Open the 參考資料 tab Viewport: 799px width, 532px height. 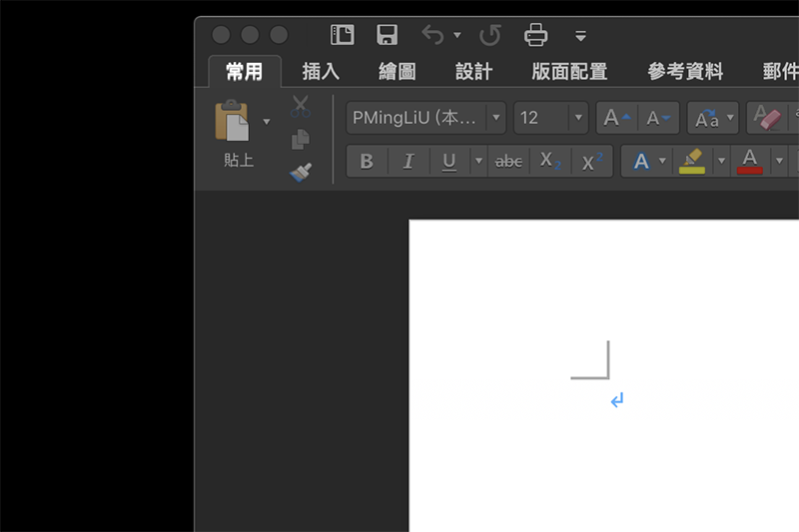coord(685,71)
